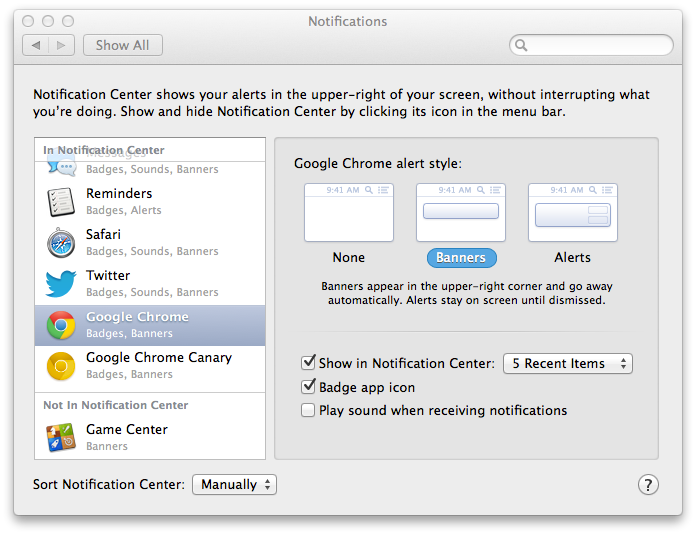
Task: Click the search magnifier icon
Action: [521, 45]
